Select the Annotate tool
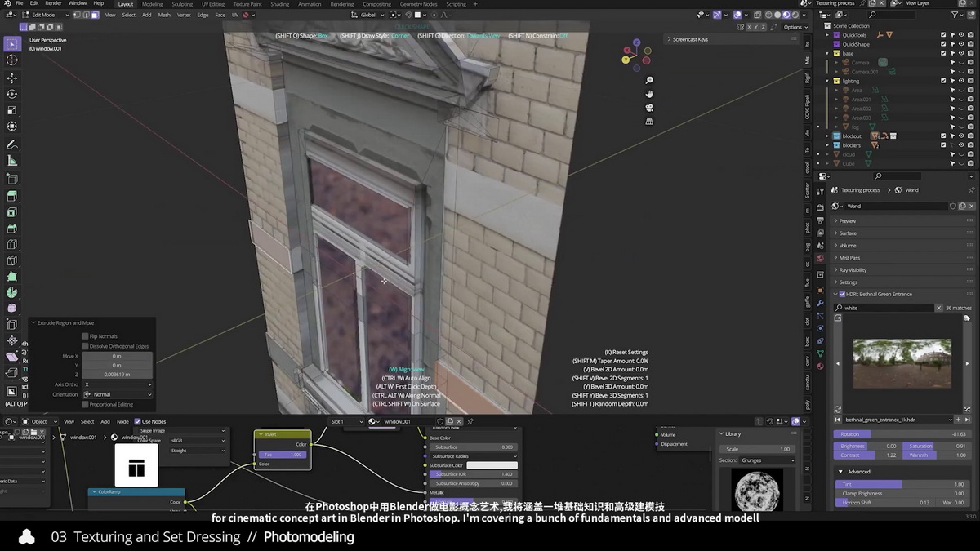This screenshot has height=551, width=980. pyautogui.click(x=12, y=145)
